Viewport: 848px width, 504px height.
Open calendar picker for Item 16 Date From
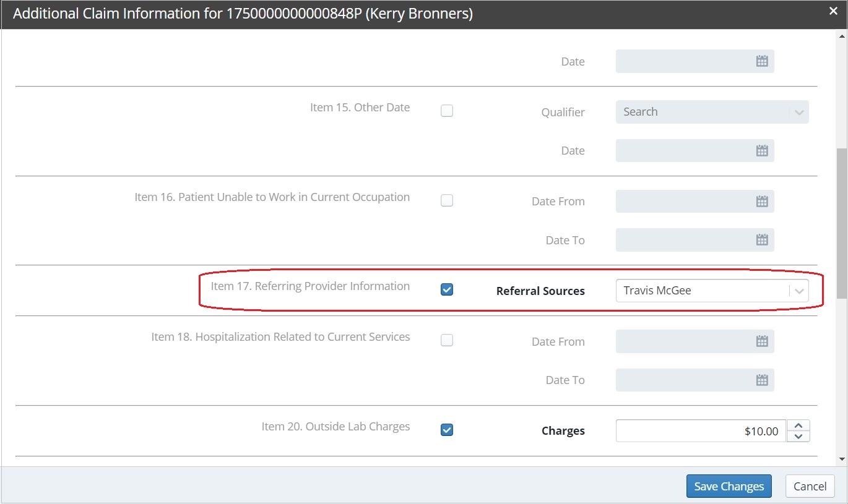click(762, 202)
